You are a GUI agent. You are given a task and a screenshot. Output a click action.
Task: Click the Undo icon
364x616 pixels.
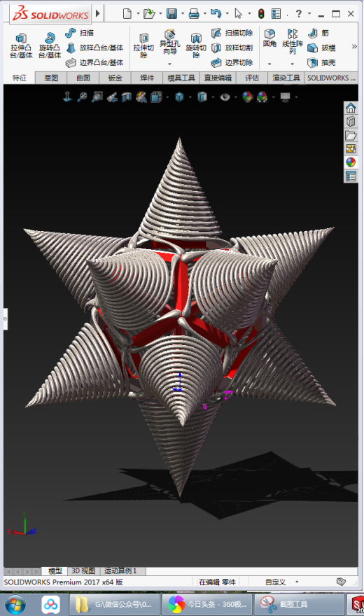click(x=216, y=14)
